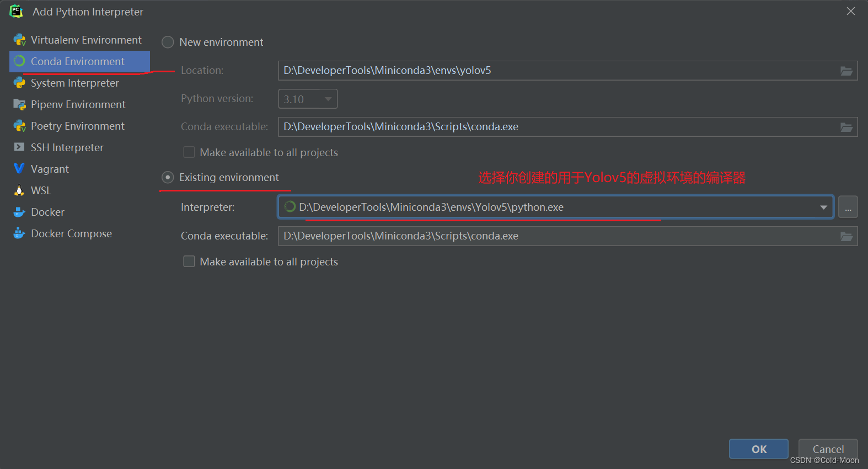Open the Python version 3.10 dropdown
This screenshot has height=469, width=868.
(x=308, y=99)
